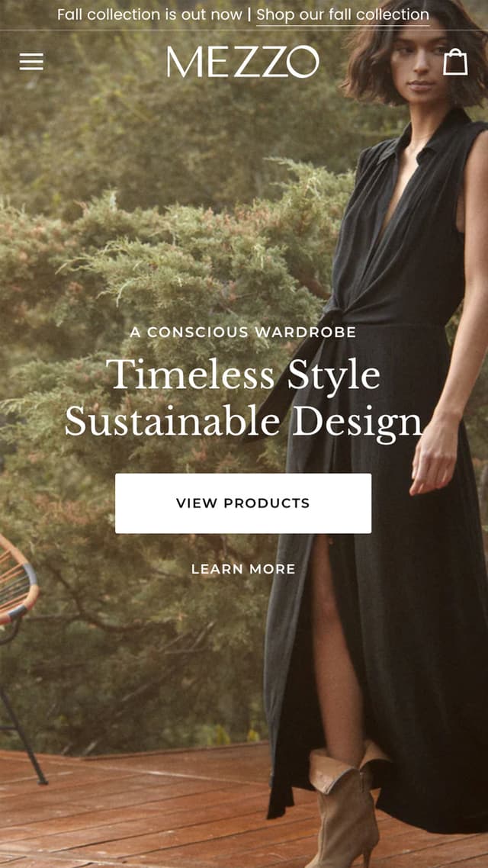The image size is (488, 868).
Task: Open the shopping bag cart
Action: [x=455, y=62]
